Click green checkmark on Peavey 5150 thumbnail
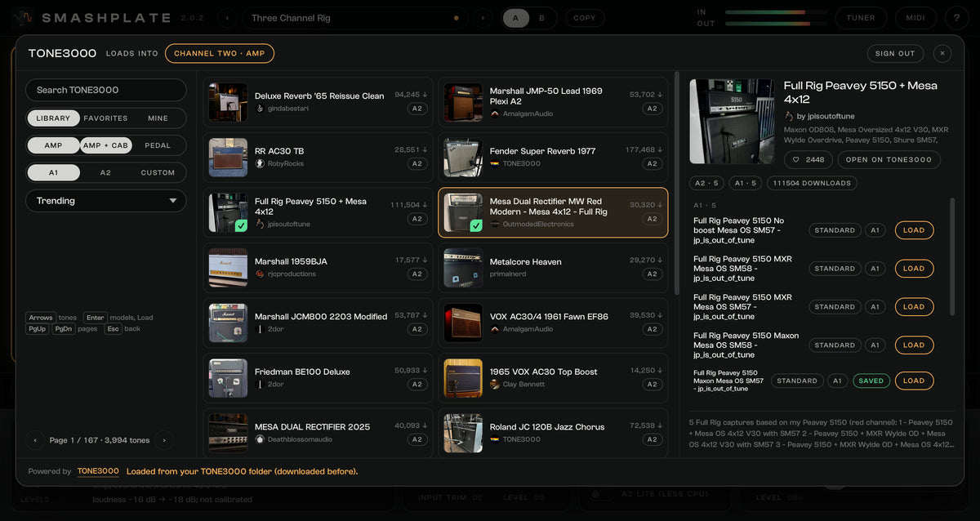 coord(241,225)
